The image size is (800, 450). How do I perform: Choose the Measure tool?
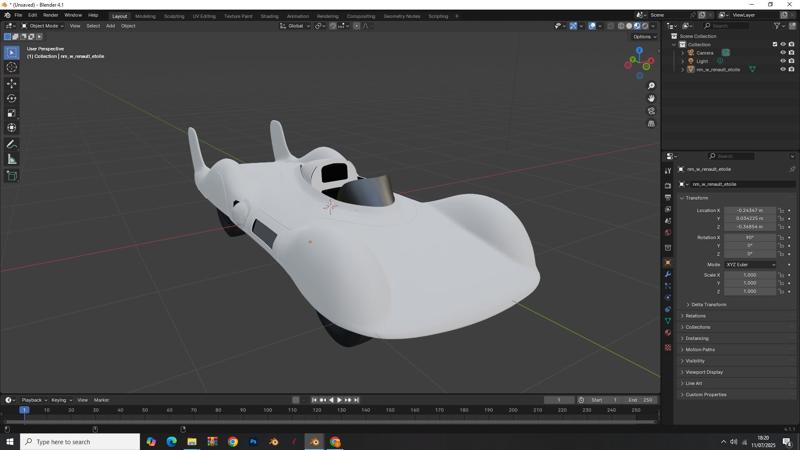point(12,159)
